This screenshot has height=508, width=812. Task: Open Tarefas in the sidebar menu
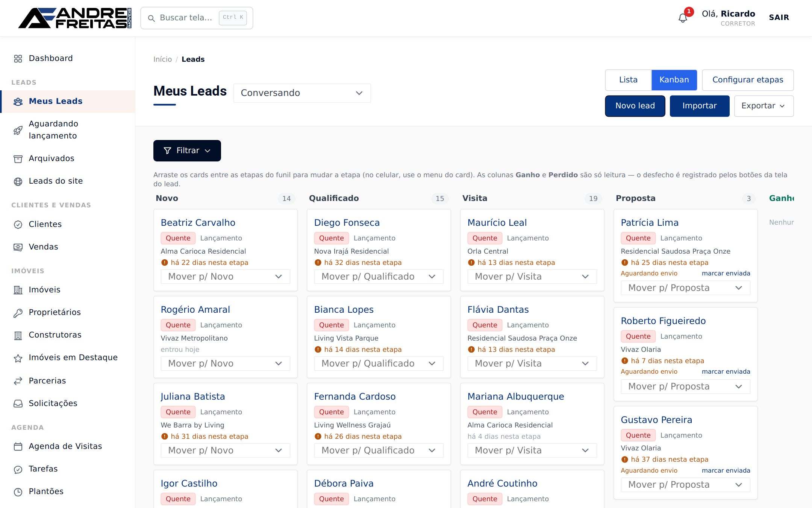tap(43, 469)
